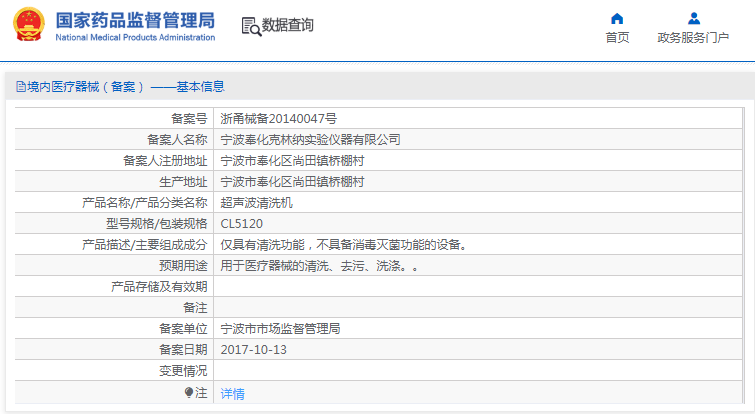Click 国家药品监督管理局 site title
The height and width of the screenshot is (414, 755).
[x=135, y=21]
